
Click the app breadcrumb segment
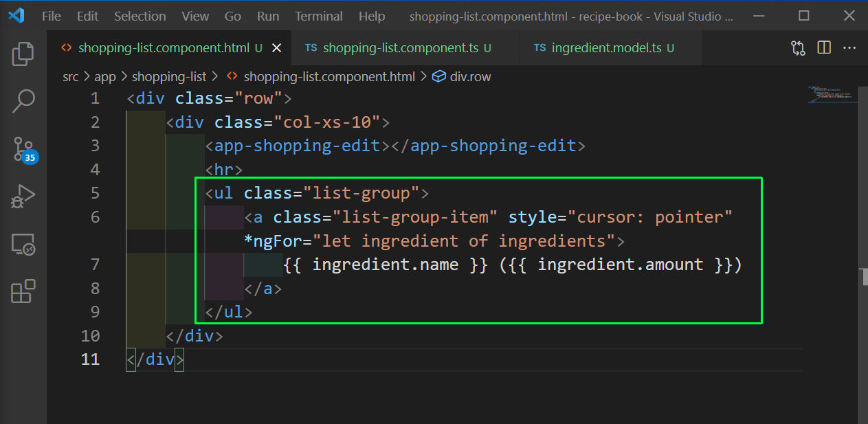(105, 77)
